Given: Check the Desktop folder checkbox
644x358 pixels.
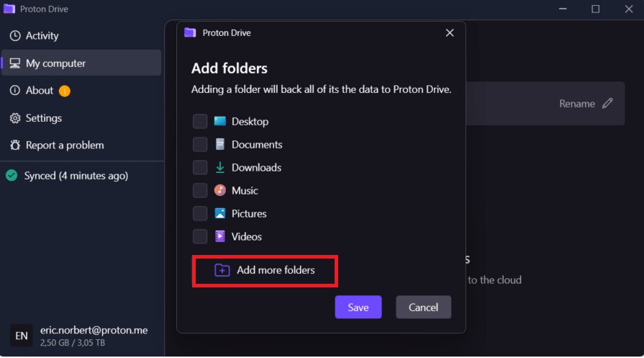Looking at the screenshot, I should click(200, 121).
